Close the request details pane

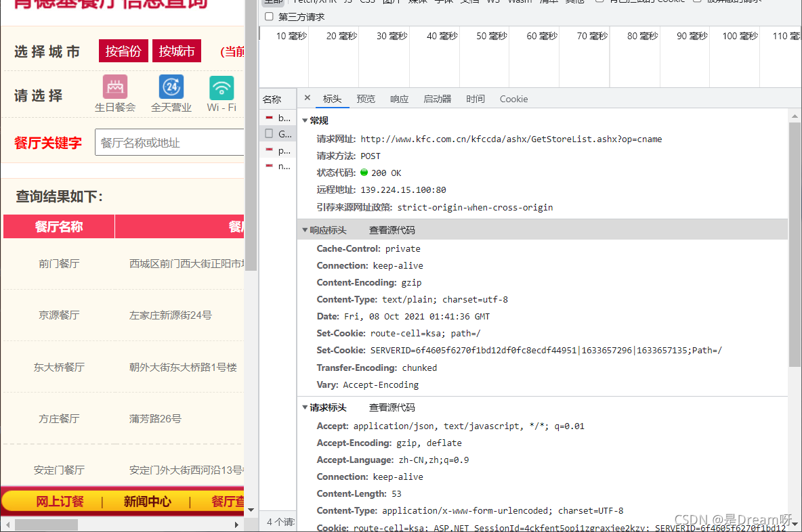pos(307,97)
